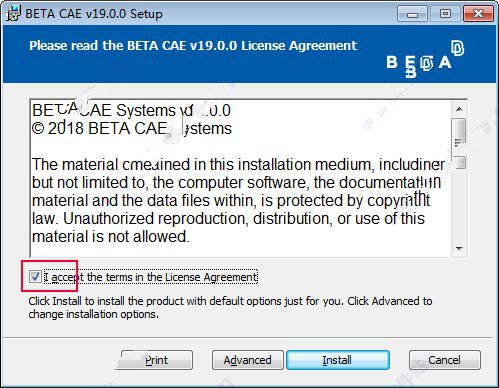Click the 'BETA CAE v19.0.0 Setup' title text

[x=94, y=14]
